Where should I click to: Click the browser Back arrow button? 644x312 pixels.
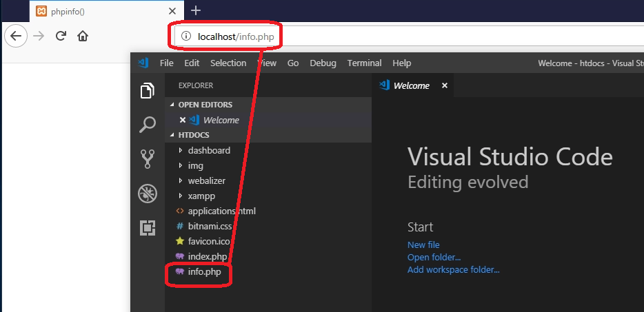tap(16, 36)
